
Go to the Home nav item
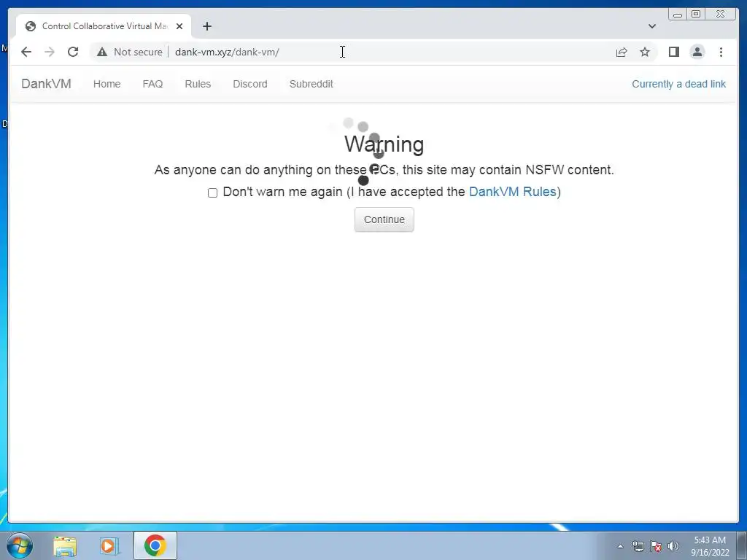tap(107, 84)
